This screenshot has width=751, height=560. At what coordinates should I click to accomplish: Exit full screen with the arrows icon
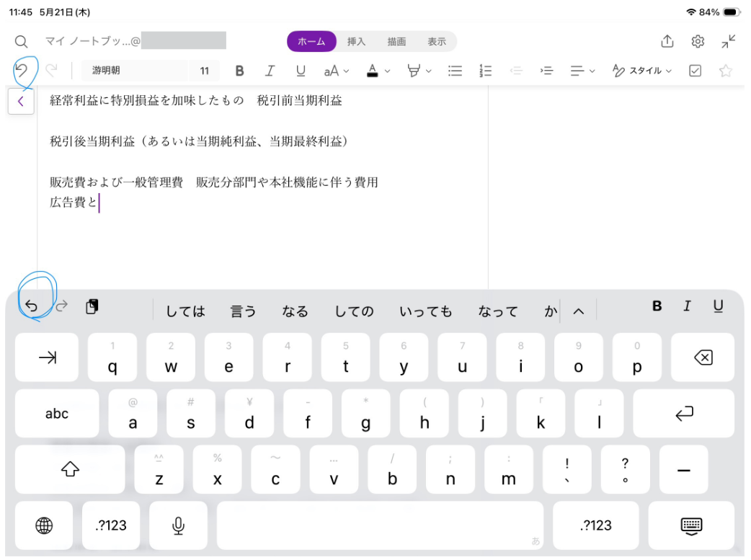coord(729,42)
